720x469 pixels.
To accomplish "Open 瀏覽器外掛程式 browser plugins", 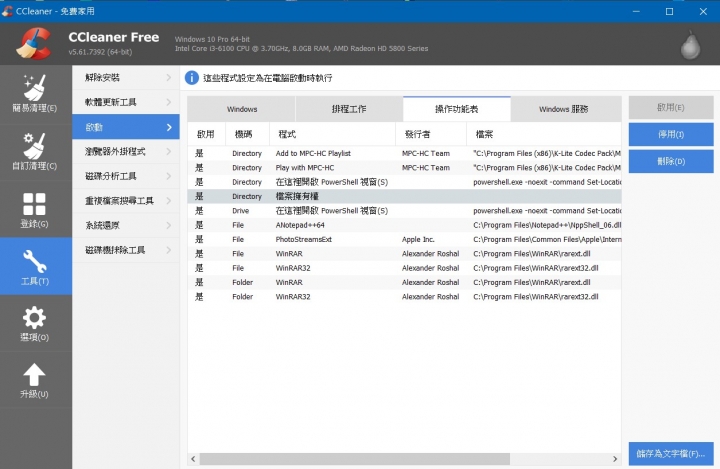I will coord(126,152).
